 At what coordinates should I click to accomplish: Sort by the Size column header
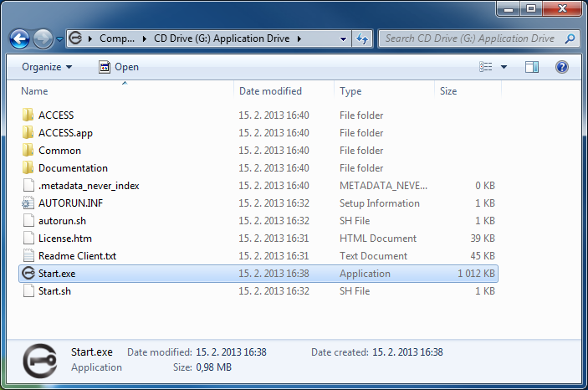tap(448, 91)
